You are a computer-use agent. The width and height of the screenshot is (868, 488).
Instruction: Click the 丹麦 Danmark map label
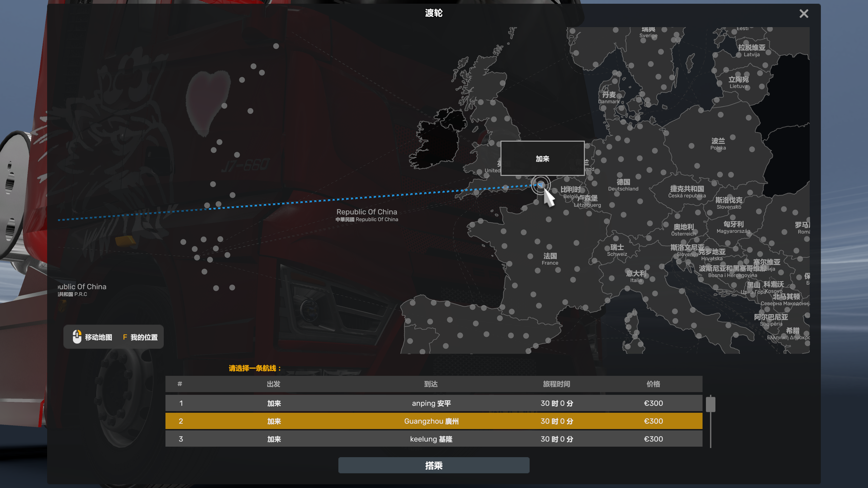click(x=609, y=98)
